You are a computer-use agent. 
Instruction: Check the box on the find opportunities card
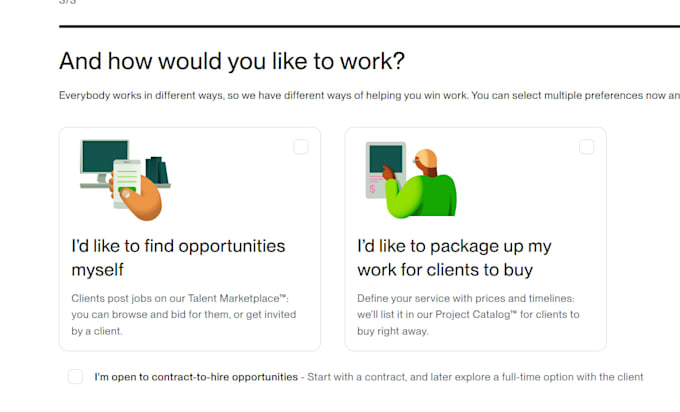tap(301, 147)
